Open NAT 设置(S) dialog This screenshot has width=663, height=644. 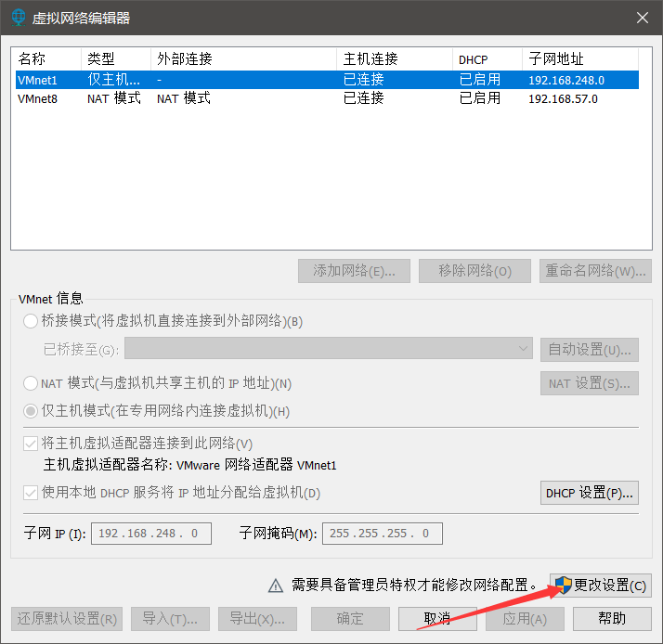click(590, 383)
